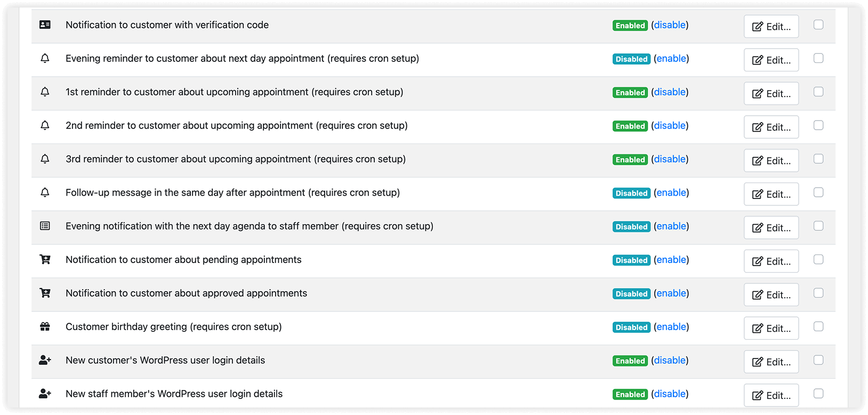Click bell icon beside 1st reminder row
Screen dimensions: 868x415
tap(45, 92)
